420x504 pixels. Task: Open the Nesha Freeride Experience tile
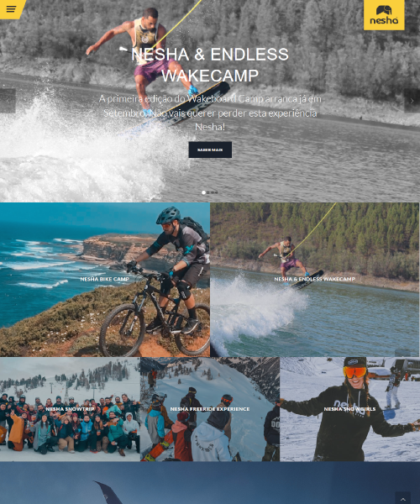tap(210, 409)
